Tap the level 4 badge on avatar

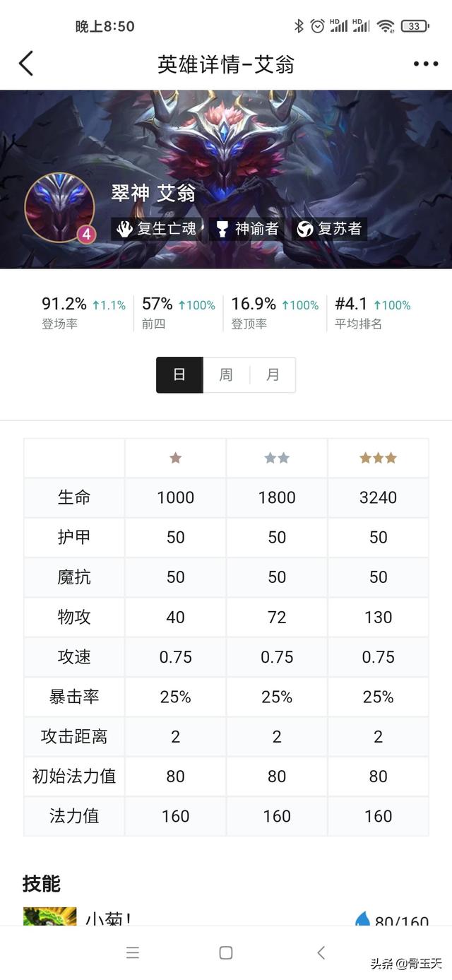[x=85, y=235]
